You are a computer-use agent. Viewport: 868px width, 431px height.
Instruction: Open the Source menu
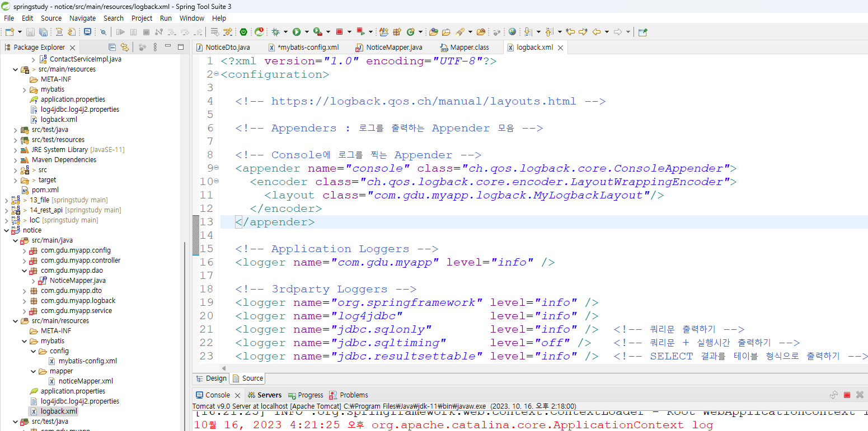click(x=51, y=18)
